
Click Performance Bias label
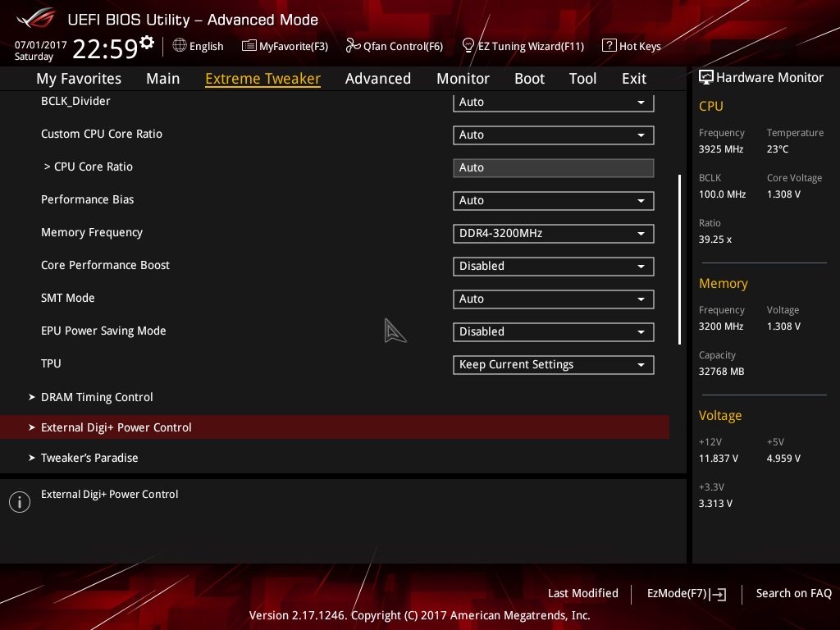pos(87,199)
